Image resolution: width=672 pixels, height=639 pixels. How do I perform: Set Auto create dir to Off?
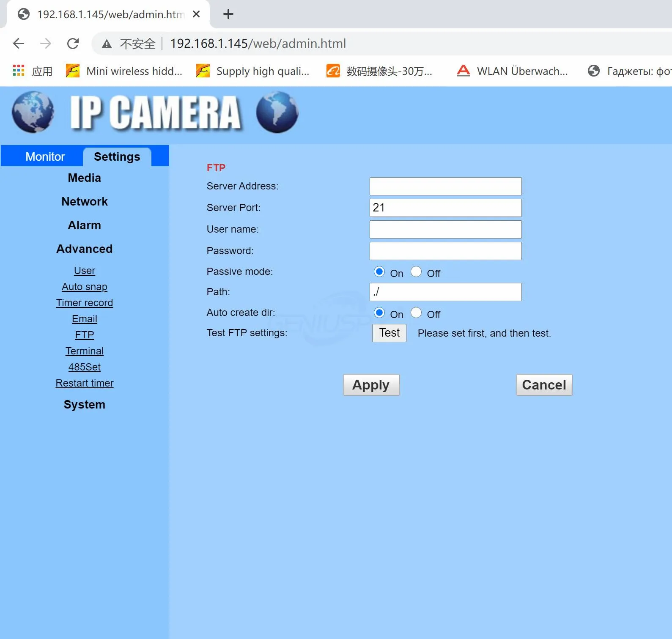416,313
